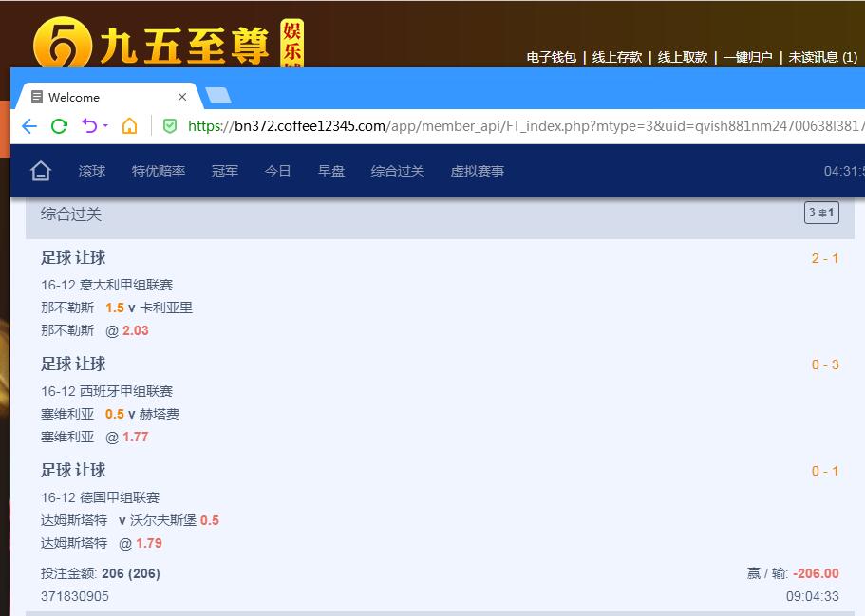This screenshot has height=616, width=865.
Task: Click 线上存款 link in background page
Action: click(x=617, y=57)
